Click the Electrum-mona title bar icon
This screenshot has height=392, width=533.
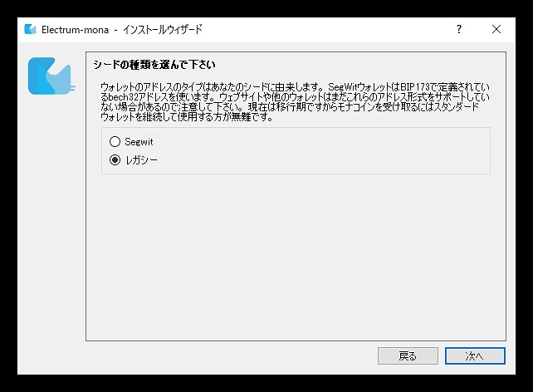pyautogui.click(x=30, y=29)
